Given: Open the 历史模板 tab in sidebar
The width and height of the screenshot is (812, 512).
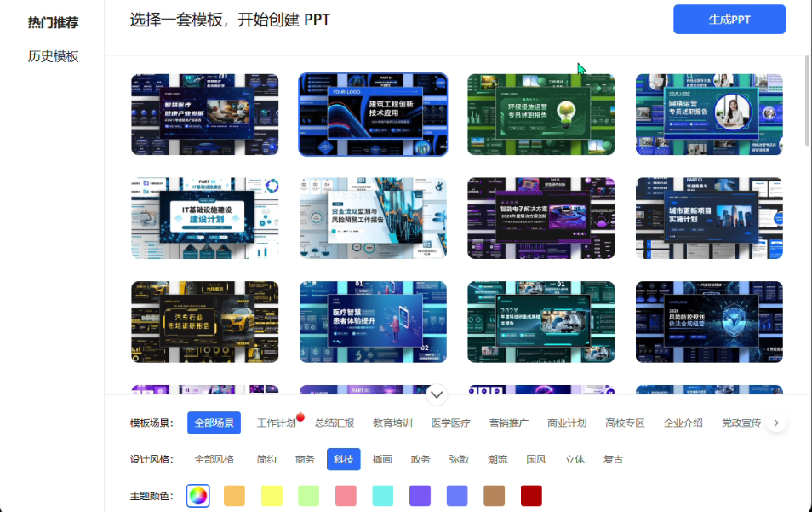Looking at the screenshot, I should 53,56.
